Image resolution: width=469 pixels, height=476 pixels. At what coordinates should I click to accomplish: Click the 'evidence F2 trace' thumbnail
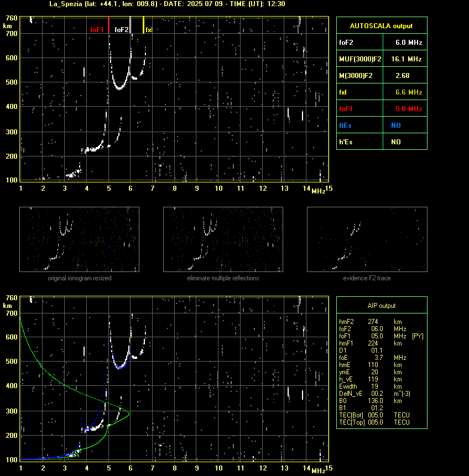click(367, 239)
